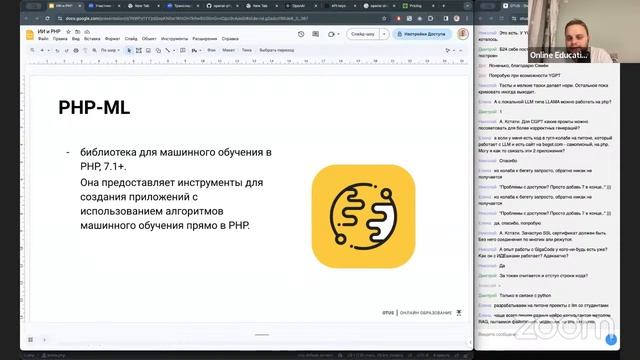640x360 pixels.
Task: Select the line tool
Action: coord(167,50)
